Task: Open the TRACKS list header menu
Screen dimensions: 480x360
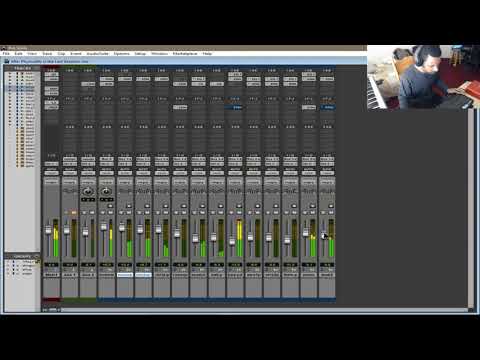Action: [22, 68]
